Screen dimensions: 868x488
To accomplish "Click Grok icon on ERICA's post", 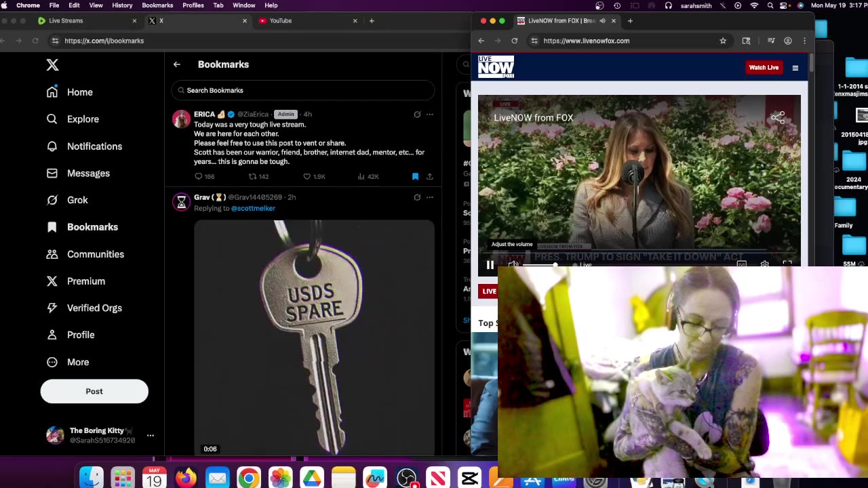I will click(417, 115).
